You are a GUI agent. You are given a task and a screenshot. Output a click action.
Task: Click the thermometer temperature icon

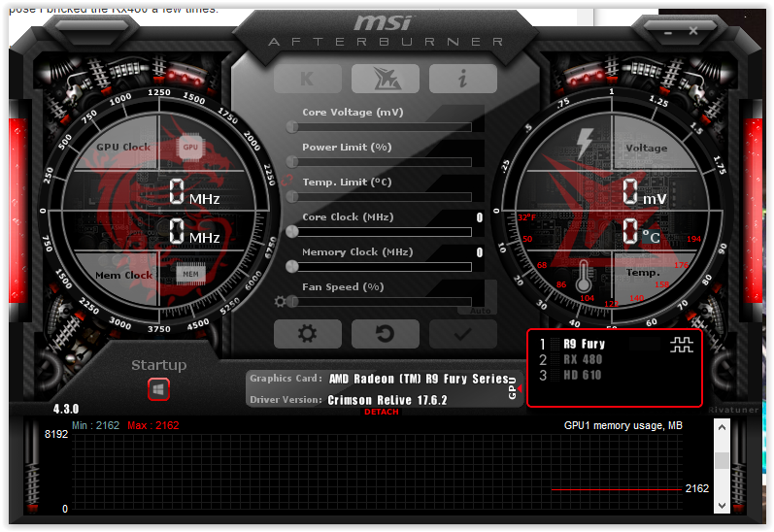[x=584, y=277]
